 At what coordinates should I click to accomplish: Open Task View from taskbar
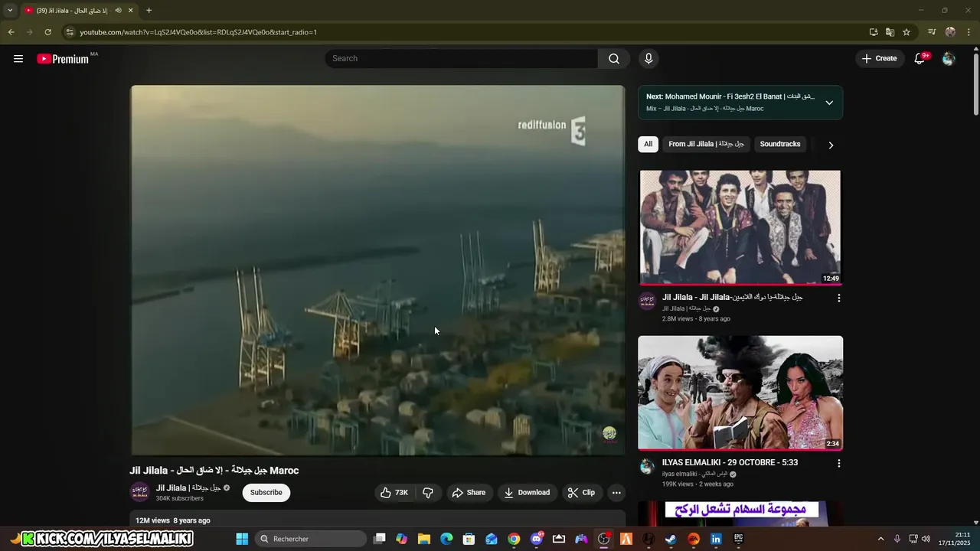click(x=379, y=539)
